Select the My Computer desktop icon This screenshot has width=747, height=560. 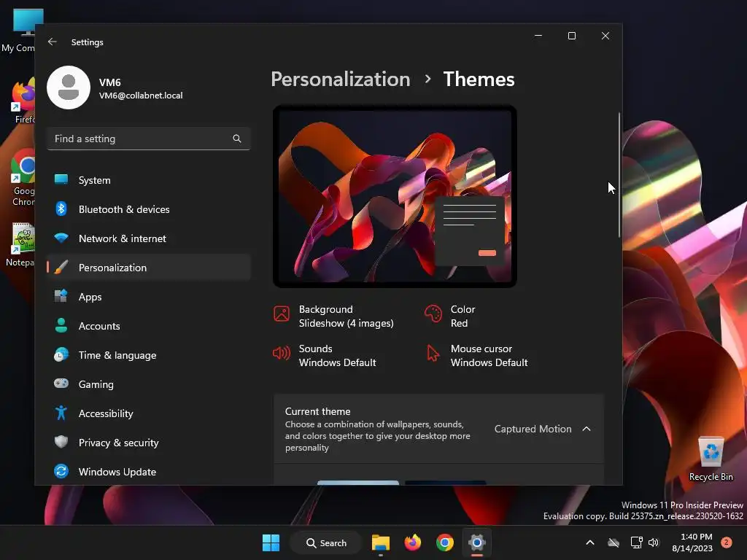tap(19, 31)
